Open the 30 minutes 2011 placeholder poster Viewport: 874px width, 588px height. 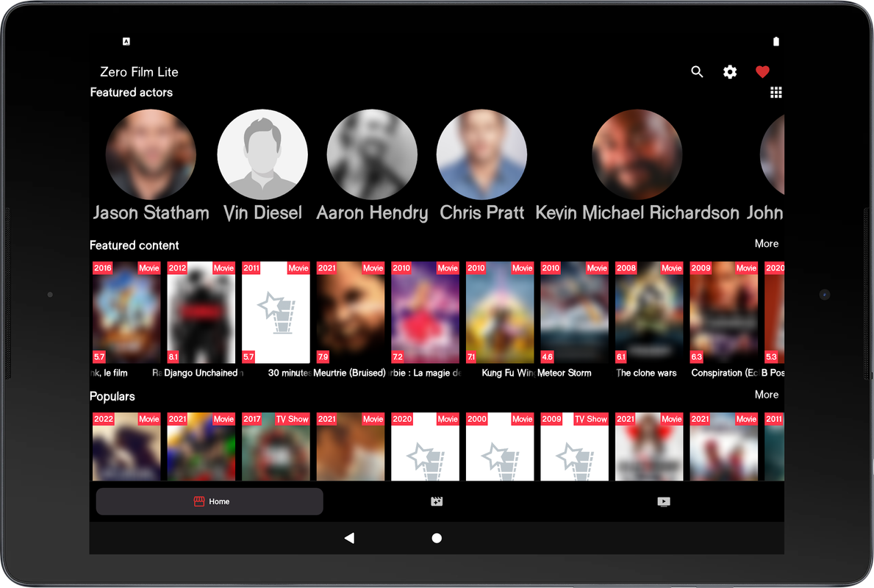pos(276,312)
